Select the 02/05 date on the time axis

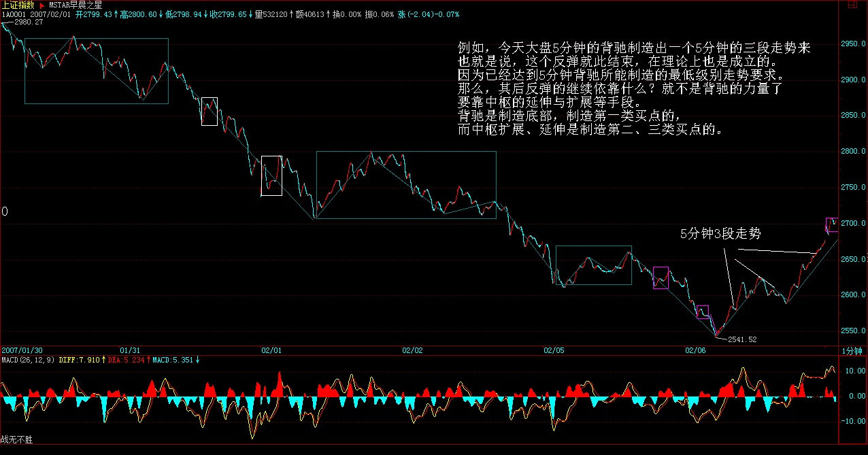pyautogui.click(x=554, y=351)
